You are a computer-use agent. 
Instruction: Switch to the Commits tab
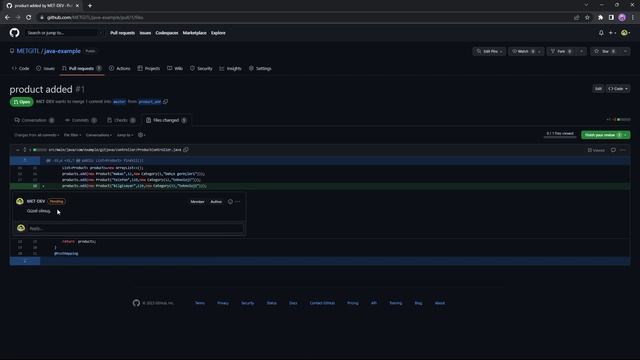coord(81,120)
